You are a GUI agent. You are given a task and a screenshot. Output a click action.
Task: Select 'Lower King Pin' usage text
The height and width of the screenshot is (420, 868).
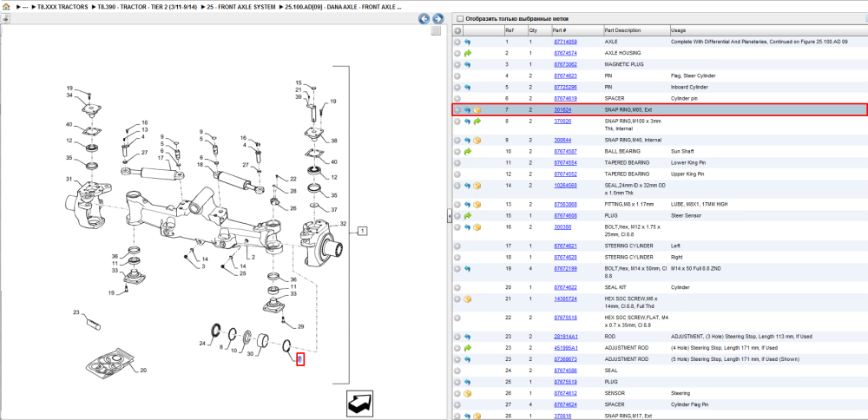coord(689,162)
